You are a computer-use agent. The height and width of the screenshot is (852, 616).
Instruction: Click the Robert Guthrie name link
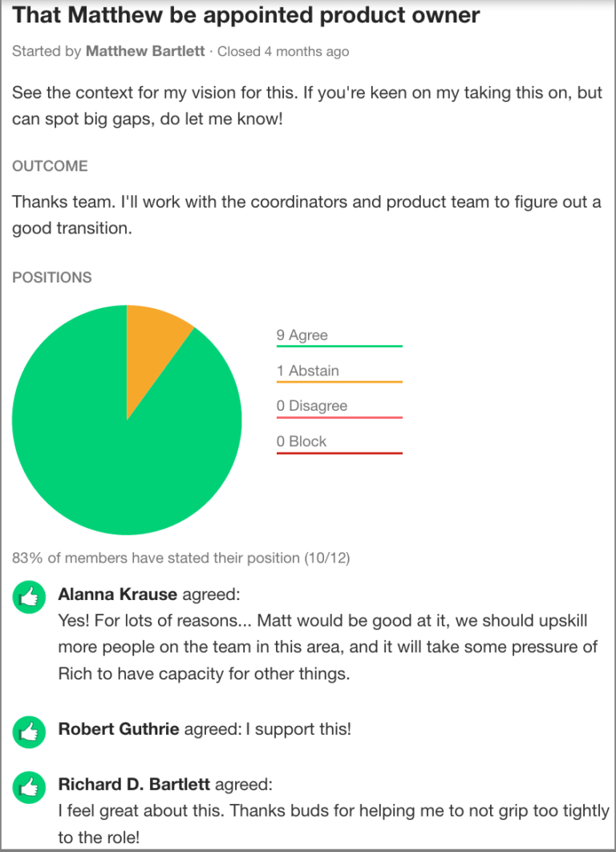pyautogui.click(x=119, y=730)
